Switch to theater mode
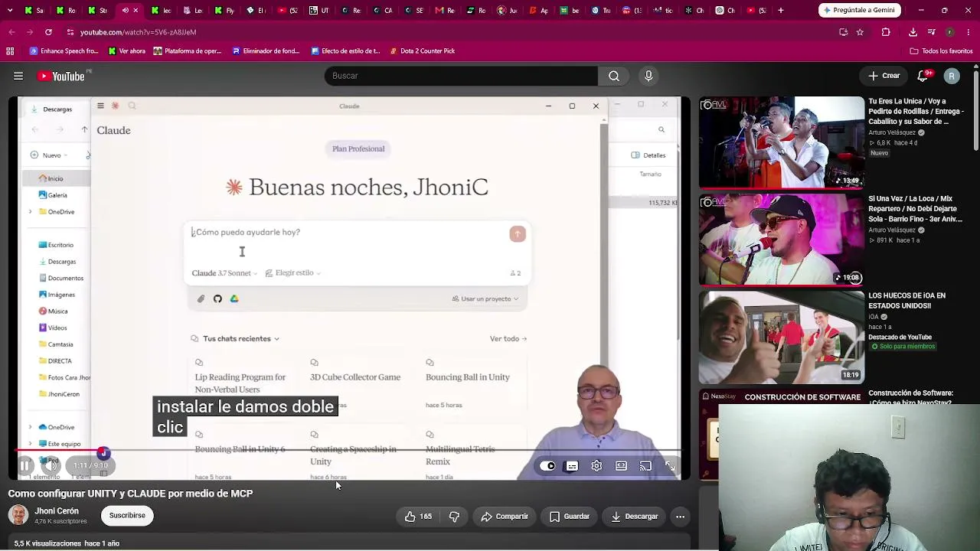 621,465
